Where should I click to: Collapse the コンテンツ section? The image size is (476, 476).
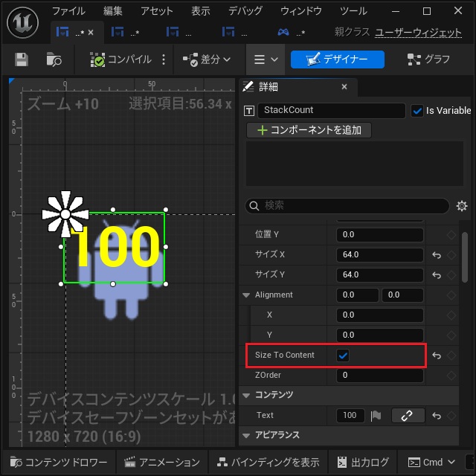246,395
